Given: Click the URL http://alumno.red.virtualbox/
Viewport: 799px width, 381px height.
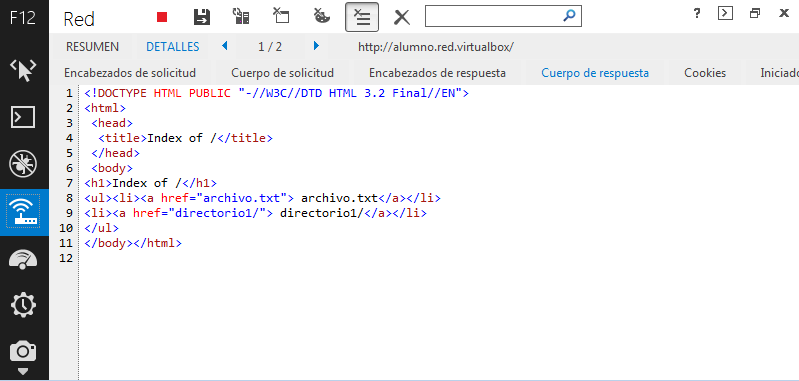Looking at the screenshot, I should 436,47.
